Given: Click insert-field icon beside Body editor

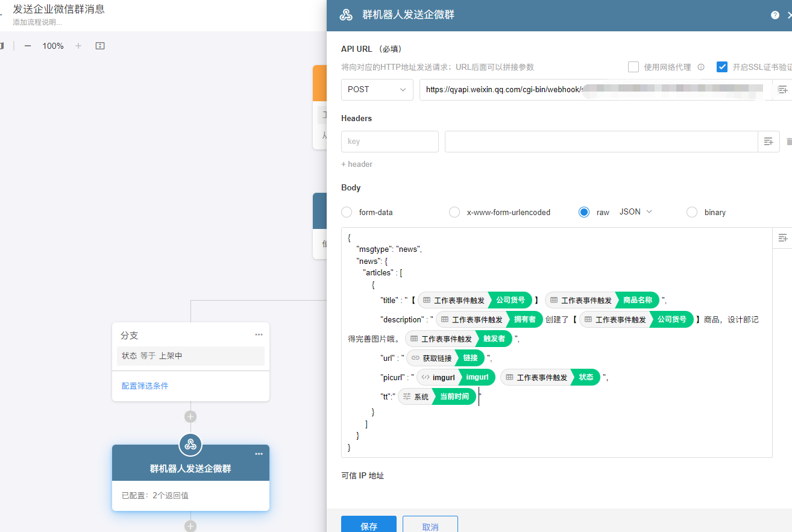Looking at the screenshot, I should point(782,238).
